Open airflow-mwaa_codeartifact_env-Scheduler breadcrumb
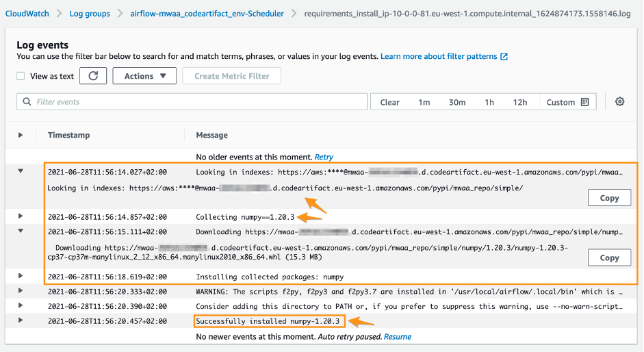This screenshot has height=352, width=644. coord(207,14)
